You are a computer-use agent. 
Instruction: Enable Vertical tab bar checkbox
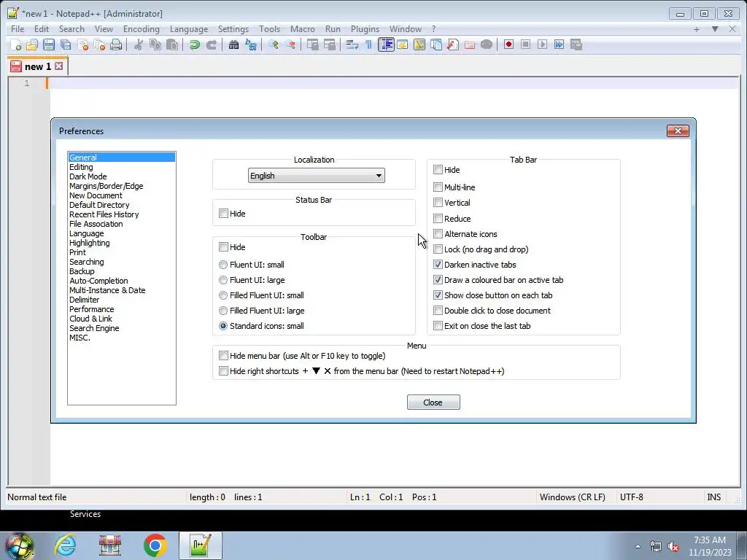438,203
